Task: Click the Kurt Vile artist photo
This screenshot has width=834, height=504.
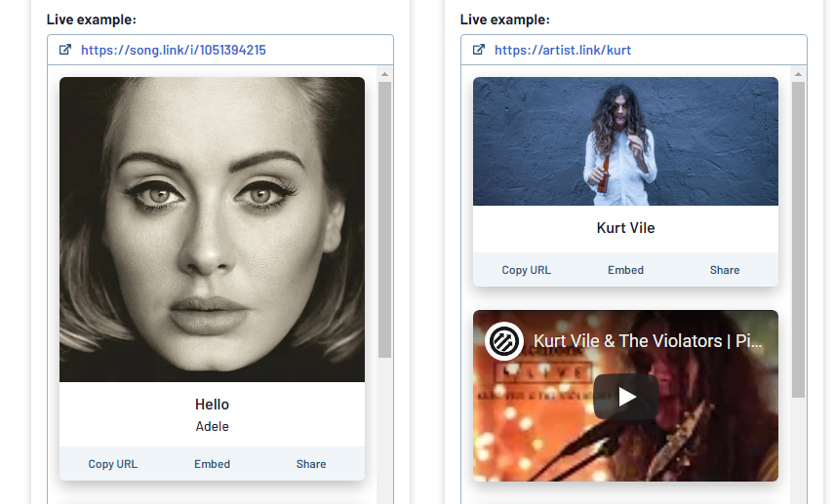Action: point(625,141)
